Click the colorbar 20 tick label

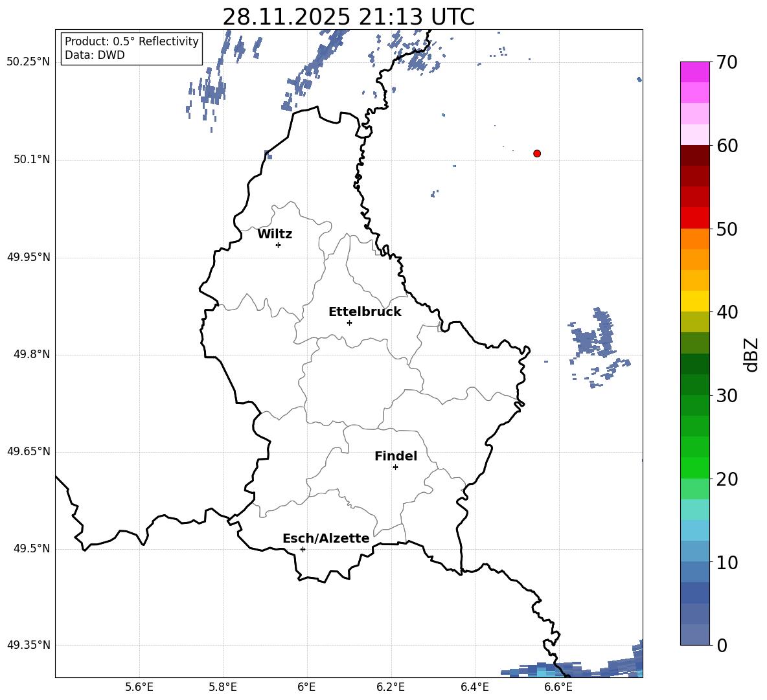click(x=727, y=479)
